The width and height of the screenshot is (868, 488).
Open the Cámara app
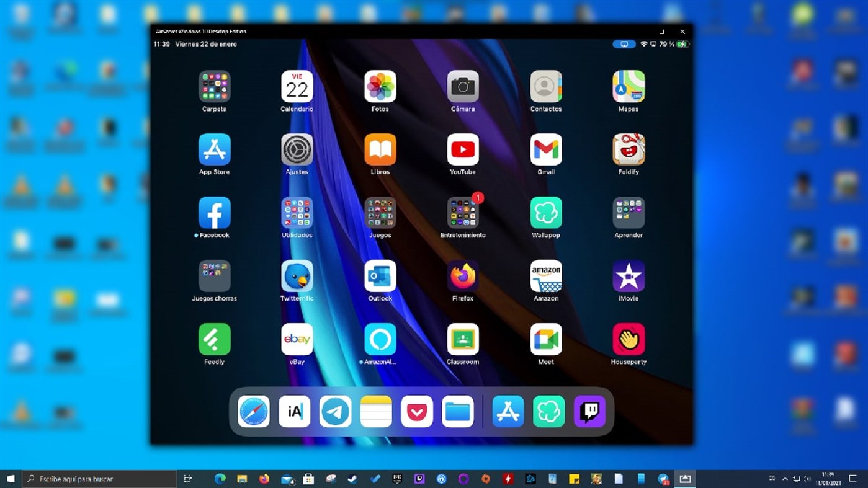click(x=462, y=86)
